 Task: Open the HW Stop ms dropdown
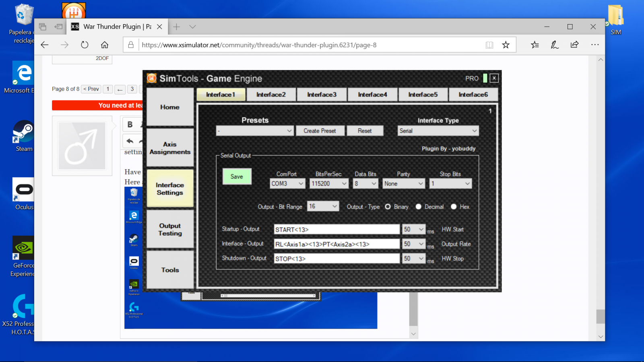[414, 258]
